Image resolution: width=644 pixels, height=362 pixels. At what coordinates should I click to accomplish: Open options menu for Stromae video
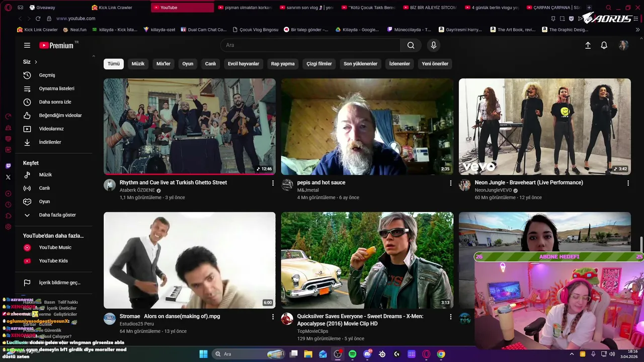coord(273,317)
